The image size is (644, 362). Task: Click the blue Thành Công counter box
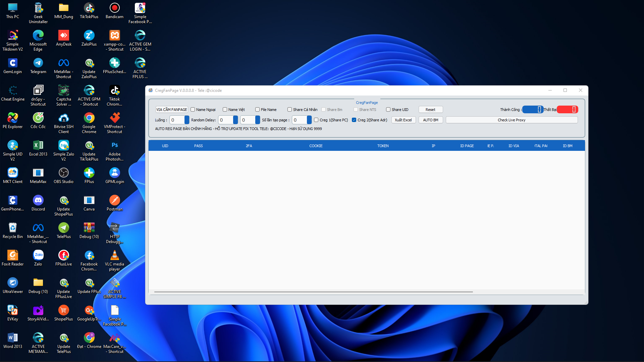(533, 109)
